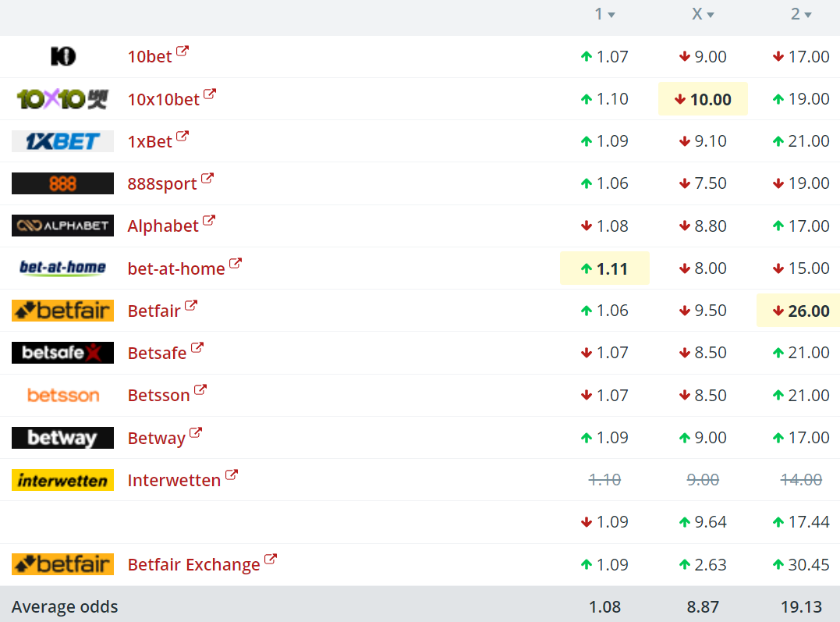
Task: Click 30.45 odds on Betfair Exchange
Action: click(801, 564)
